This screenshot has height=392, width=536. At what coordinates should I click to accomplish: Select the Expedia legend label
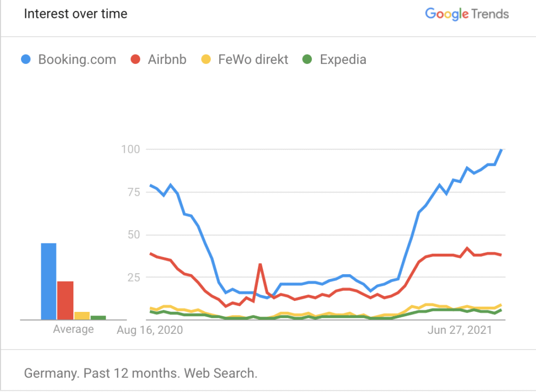[343, 60]
